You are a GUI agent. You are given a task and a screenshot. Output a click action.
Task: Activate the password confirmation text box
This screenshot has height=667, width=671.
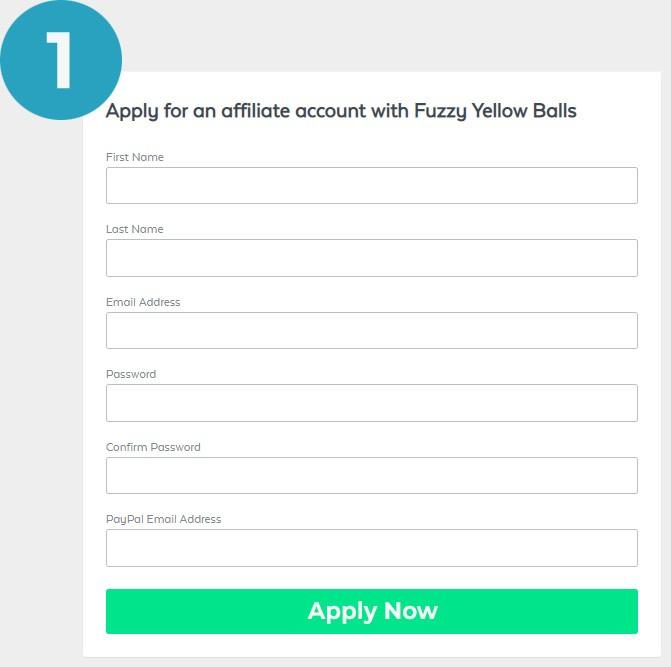371,476
